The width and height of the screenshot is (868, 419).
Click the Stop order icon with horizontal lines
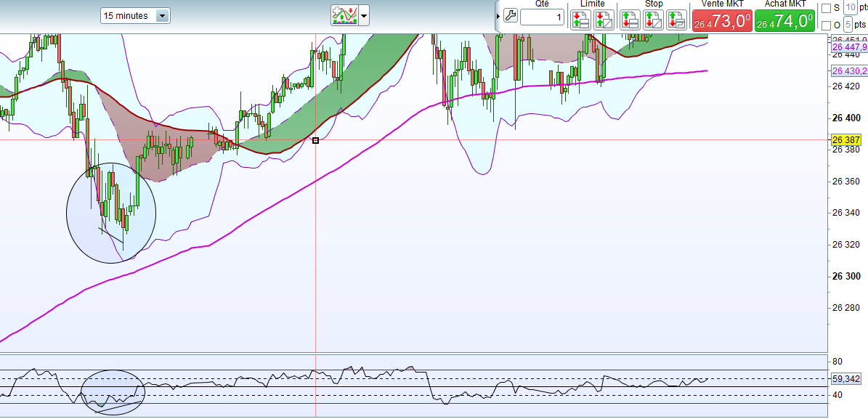630,20
